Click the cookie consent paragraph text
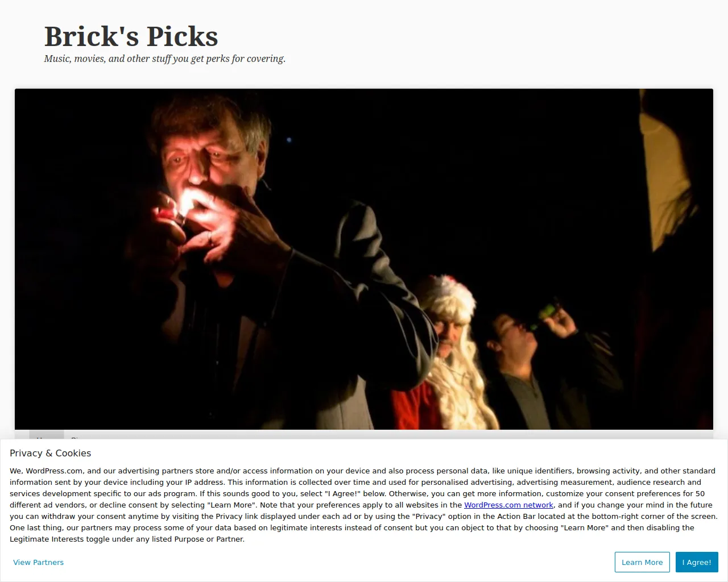 (364, 505)
